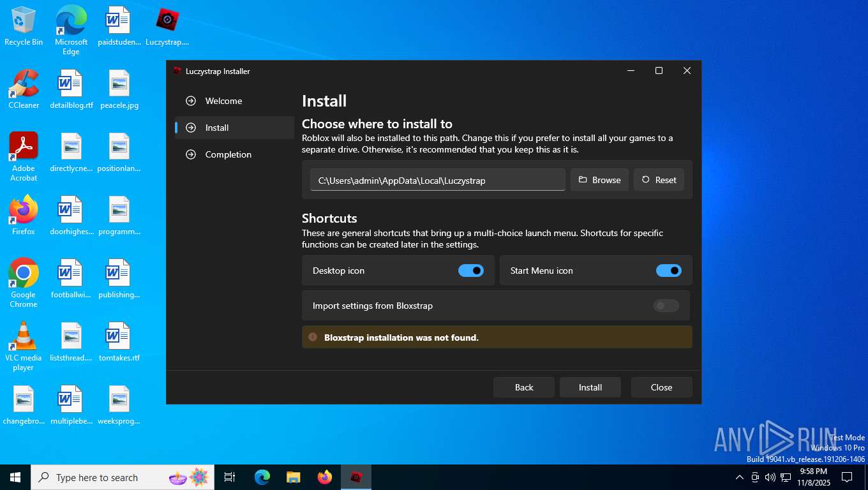Image resolution: width=868 pixels, height=490 pixels.
Task: Close the installer via title bar X
Action: pos(687,71)
